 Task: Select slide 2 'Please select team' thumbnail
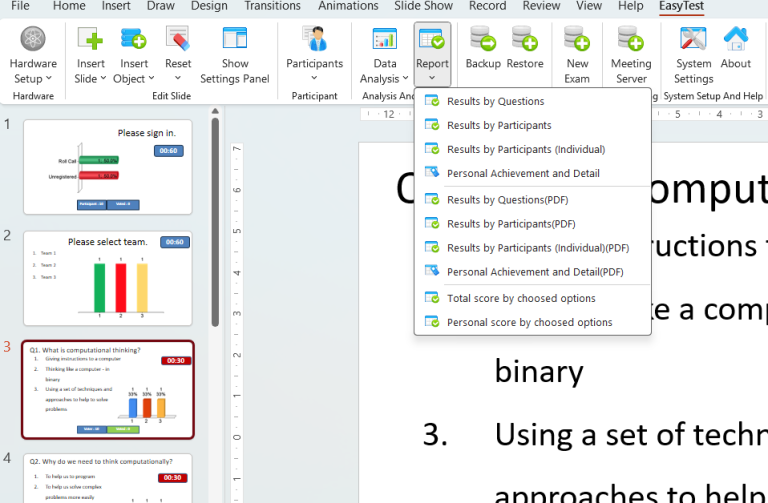click(108, 278)
